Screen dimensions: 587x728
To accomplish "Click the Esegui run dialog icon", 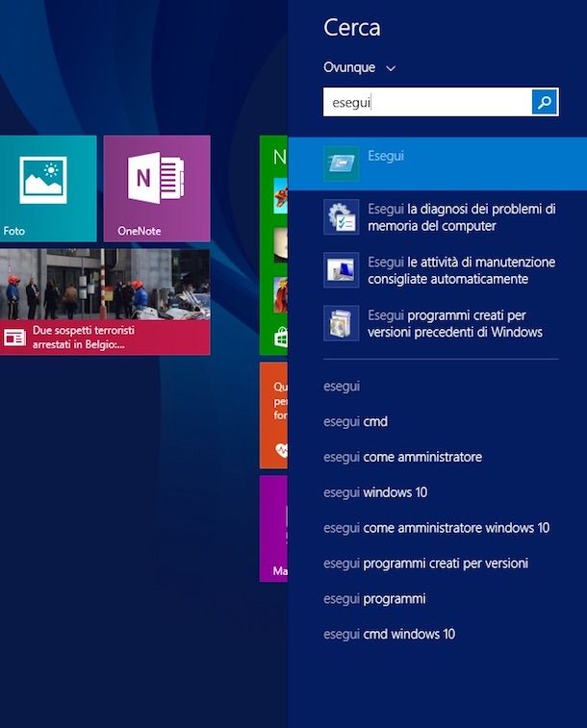I will [342, 163].
